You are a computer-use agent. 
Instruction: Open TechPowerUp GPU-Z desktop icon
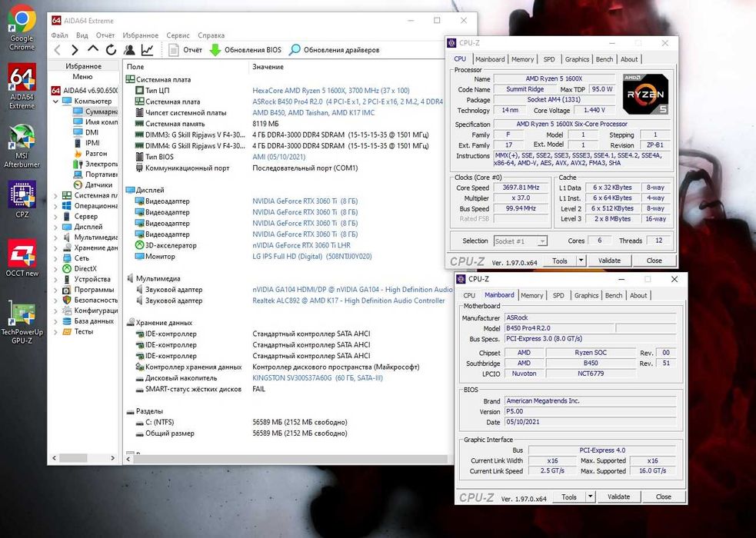pyautogui.click(x=22, y=322)
